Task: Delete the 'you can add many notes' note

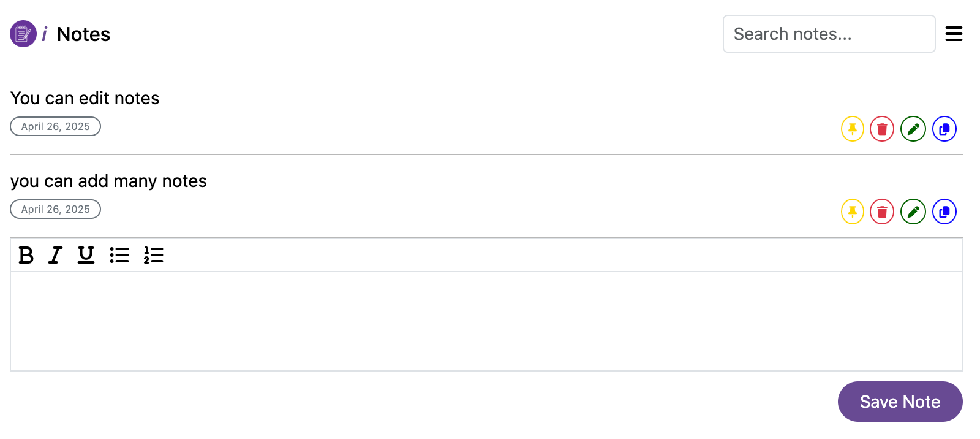Action: coord(882,212)
